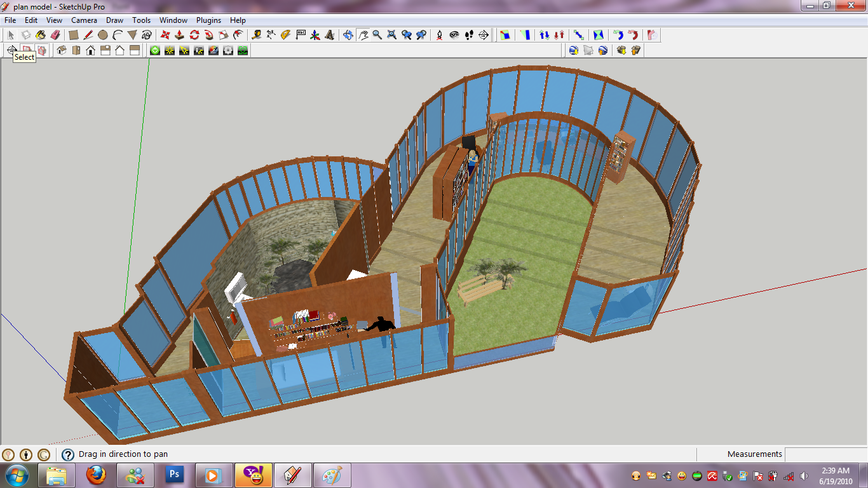This screenshot has width=868, height=488.
Task: Click the Zoom Extents icon
Action: point(392,35)
